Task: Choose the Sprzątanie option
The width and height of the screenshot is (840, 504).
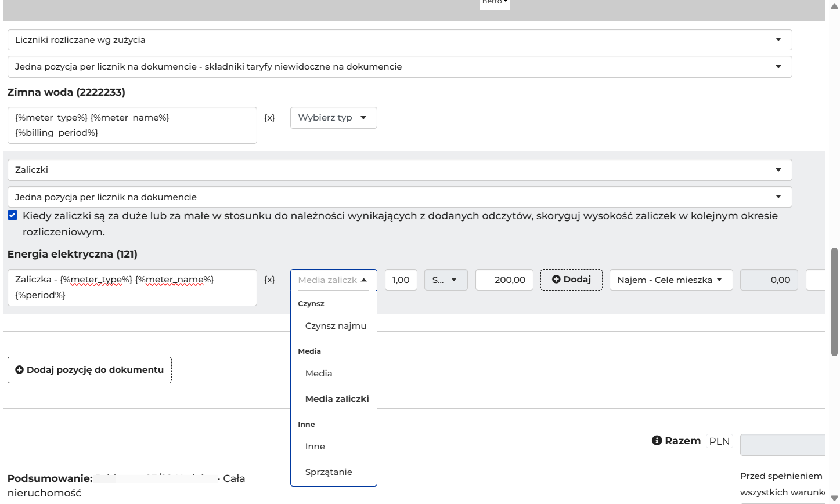Action: click(329, 472)
